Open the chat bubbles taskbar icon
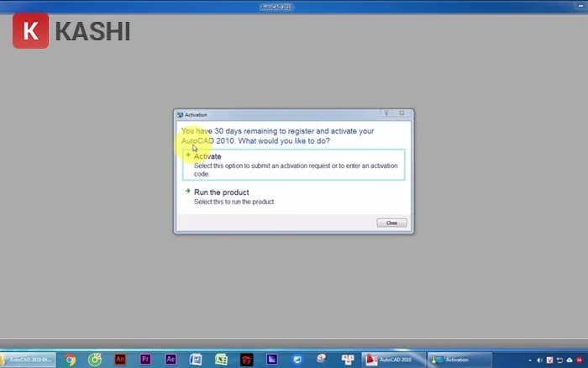 322,359
